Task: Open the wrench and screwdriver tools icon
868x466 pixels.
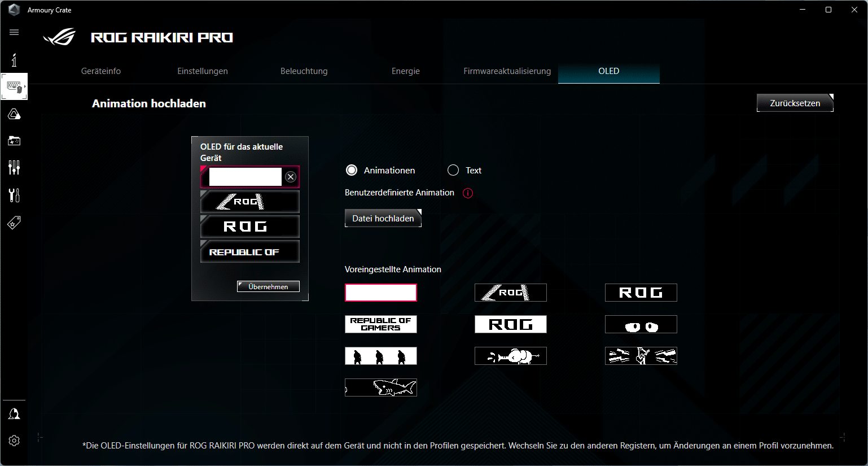Action: (14, 195)
